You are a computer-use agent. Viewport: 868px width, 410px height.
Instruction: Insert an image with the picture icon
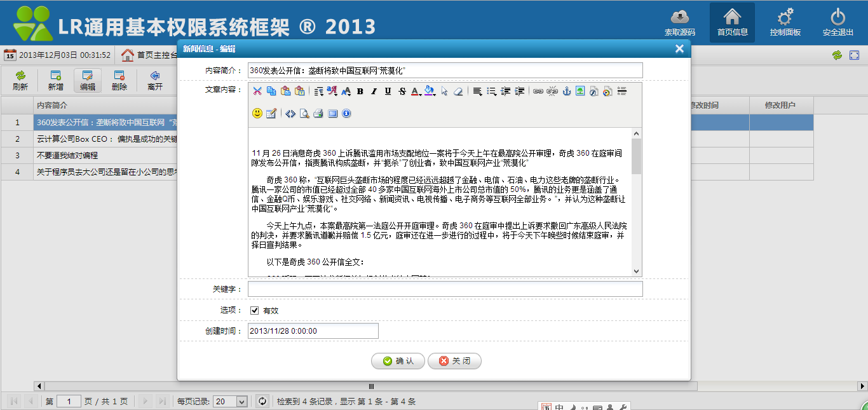pyautogui.click(x=580, y=91)
